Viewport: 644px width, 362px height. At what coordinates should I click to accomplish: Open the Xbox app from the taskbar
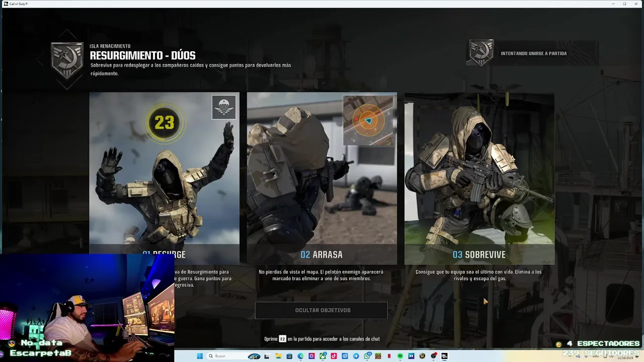[x=323, y=356]
